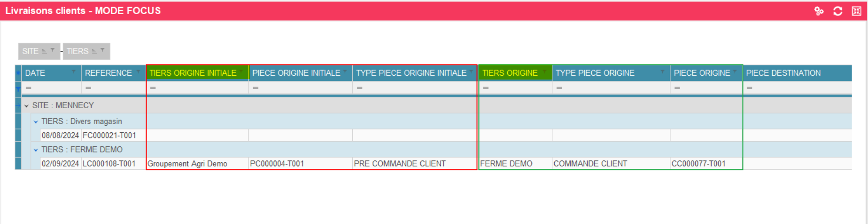Collapse the TIERS : FERME DEMO group

(36, 150)
